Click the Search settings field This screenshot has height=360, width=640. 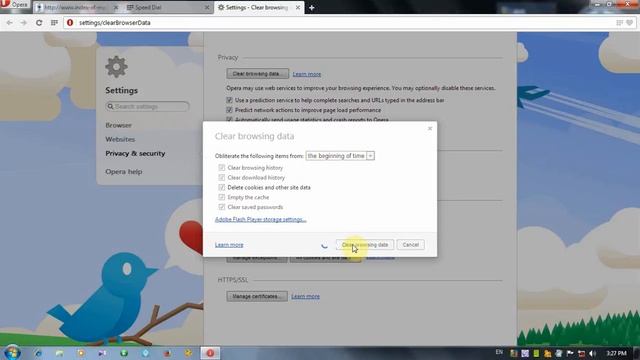pos(147,107)
